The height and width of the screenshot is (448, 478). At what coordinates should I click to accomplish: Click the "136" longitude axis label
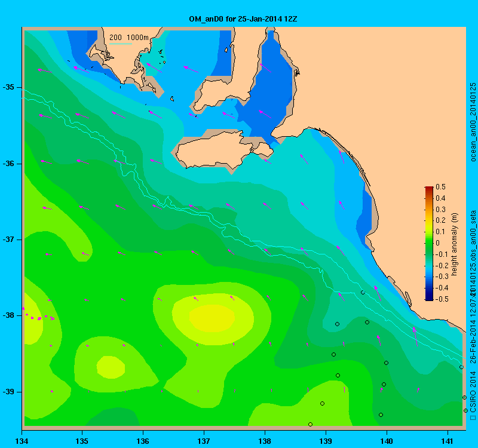click(x=143, y=441)
